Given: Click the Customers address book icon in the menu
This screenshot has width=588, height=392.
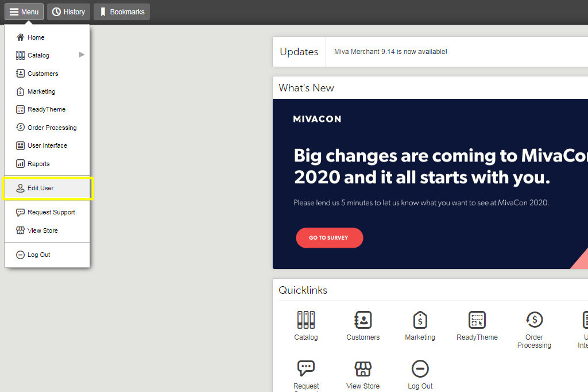Looking at the screenshot, I should pos(20,73).
